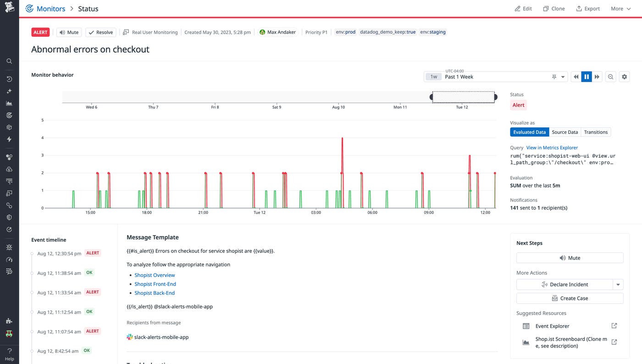
Task: Open search from the left sidebar
Action: [x=9, y=61]
